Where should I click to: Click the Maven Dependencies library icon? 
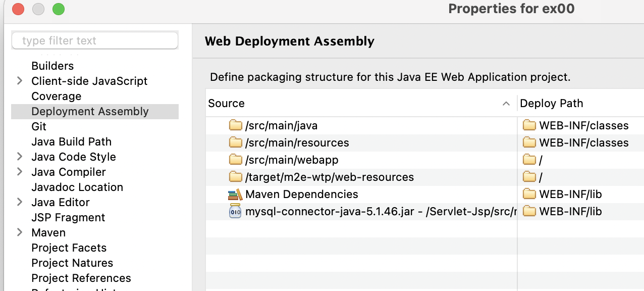(x=235, y=194)
